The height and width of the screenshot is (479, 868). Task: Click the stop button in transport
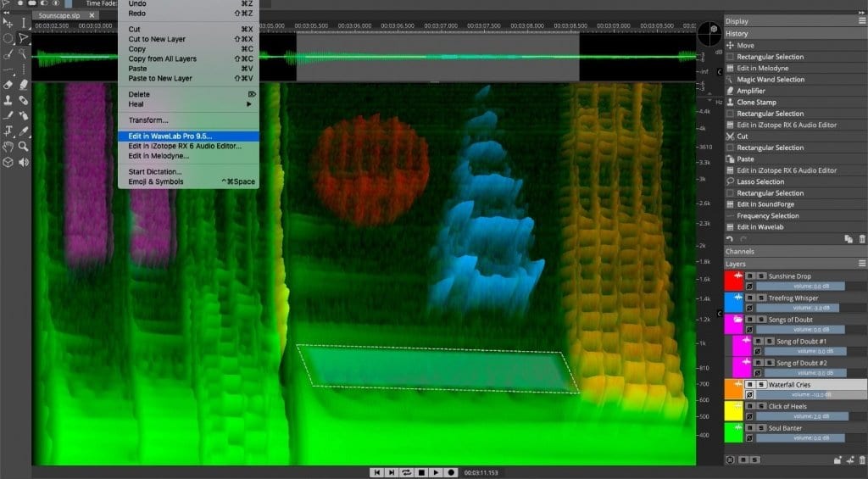[421, 472]
